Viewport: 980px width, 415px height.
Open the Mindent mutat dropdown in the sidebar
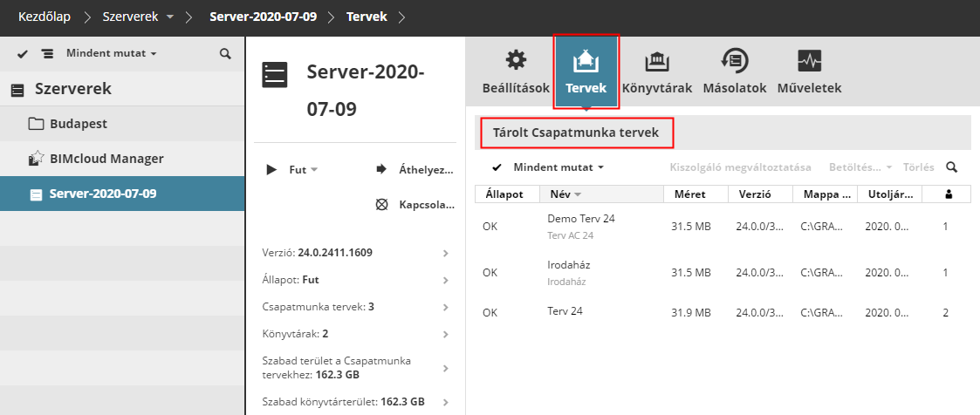(111, 54)
